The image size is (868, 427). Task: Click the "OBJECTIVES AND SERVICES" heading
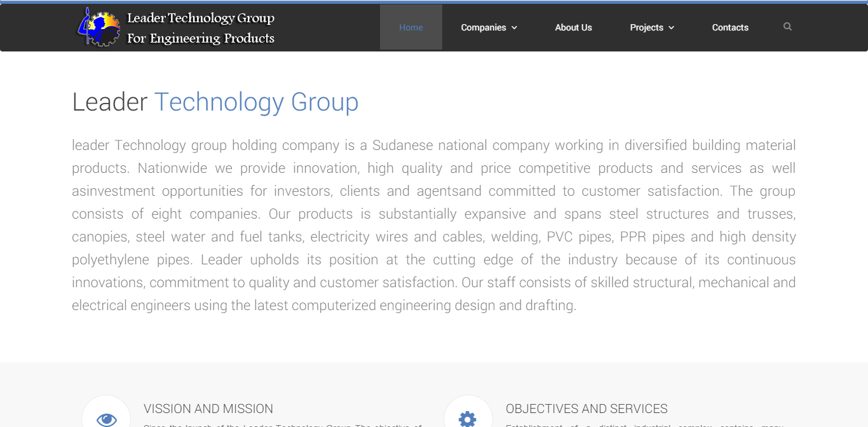(587, 409)
